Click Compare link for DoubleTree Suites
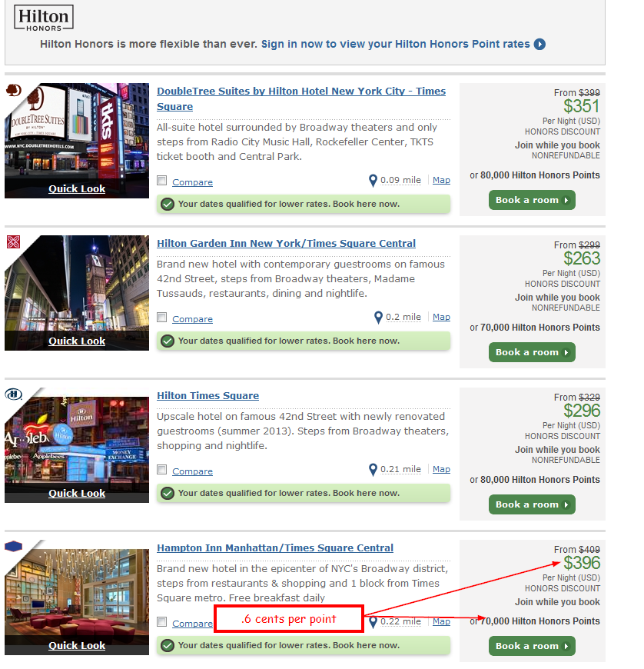The image size is (644, 669). 192,182
